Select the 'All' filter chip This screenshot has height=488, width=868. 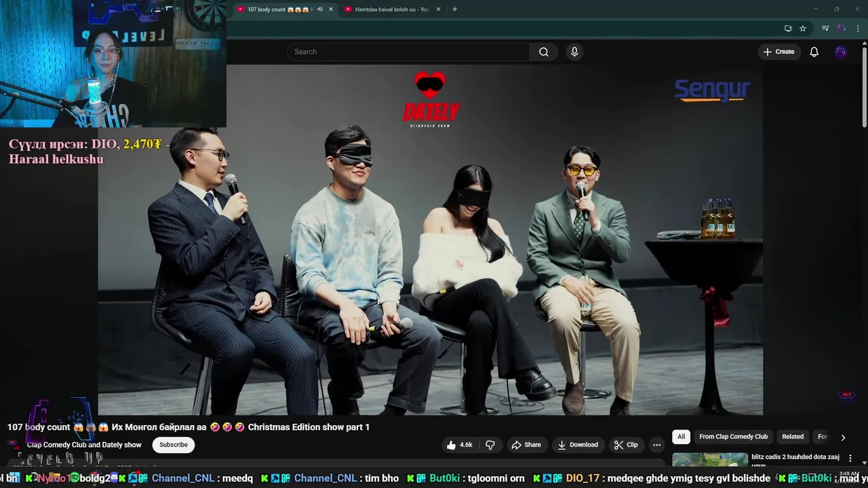coord(682,436)
